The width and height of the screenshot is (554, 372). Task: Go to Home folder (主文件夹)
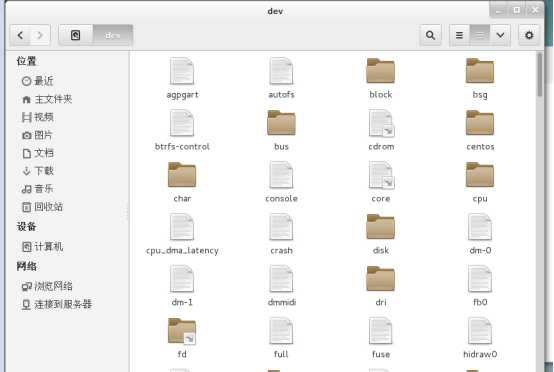click(47, 99)
